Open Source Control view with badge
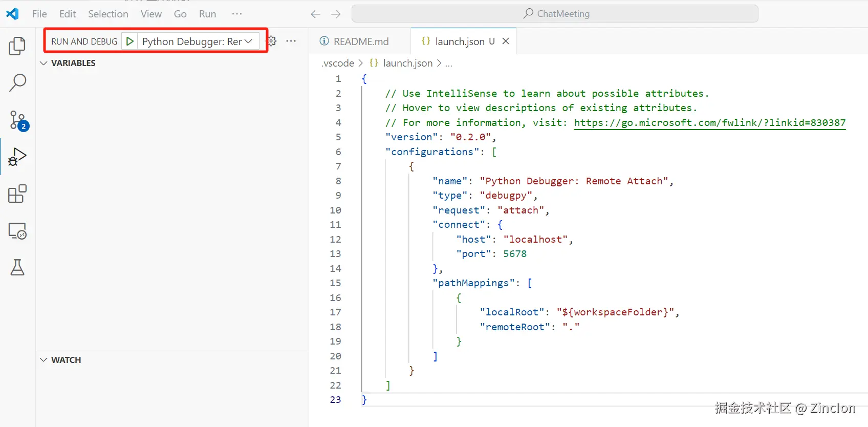The height and width of the screenshot is (427, 868). (18, 120)
